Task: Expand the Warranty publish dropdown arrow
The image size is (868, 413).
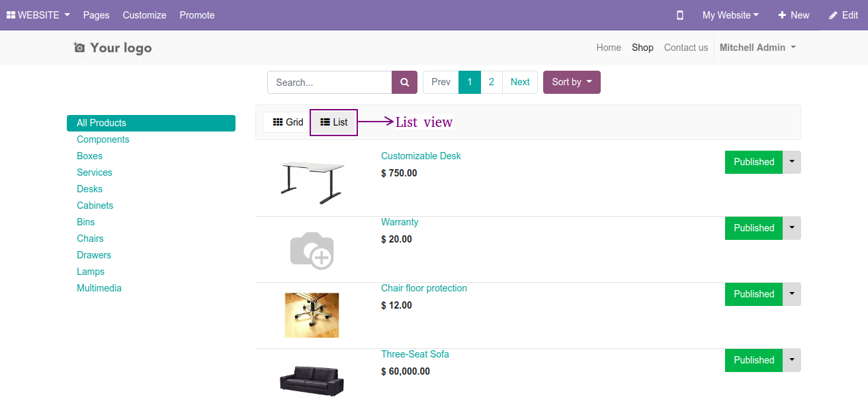Action: point(792,228)
